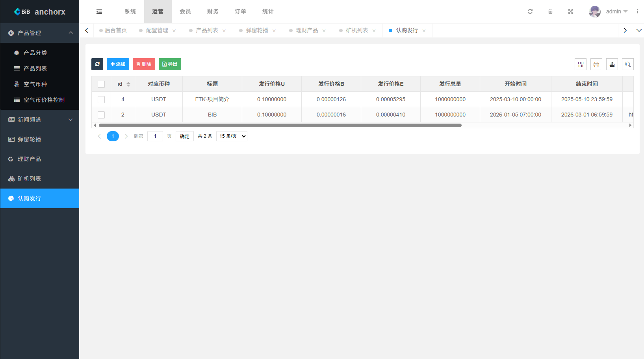Select the checkbox for row id 4
The width and height of the screenshot is (644, 359).
(x=101, y=99)
